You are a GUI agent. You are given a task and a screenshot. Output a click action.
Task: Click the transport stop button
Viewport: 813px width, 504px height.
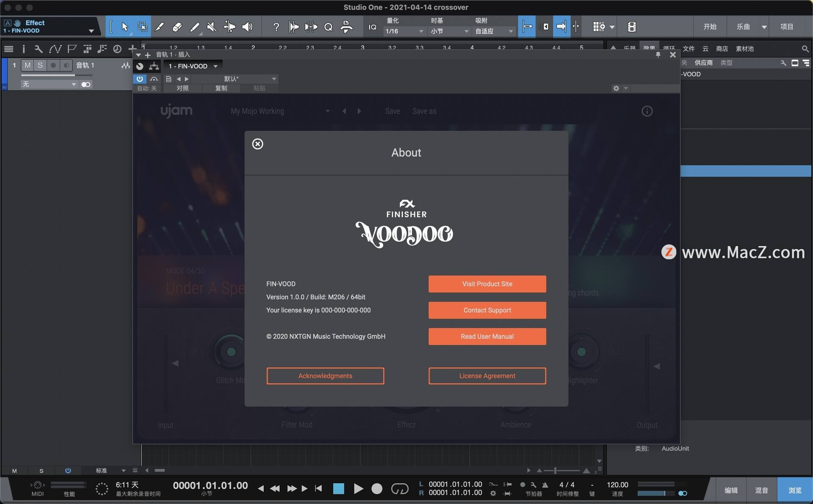[x=338, y=489]
